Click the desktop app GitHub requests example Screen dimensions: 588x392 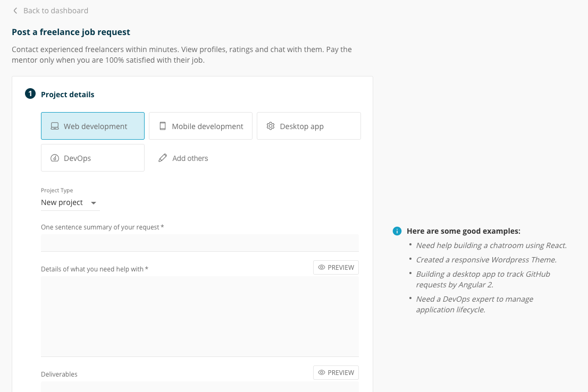483,279
